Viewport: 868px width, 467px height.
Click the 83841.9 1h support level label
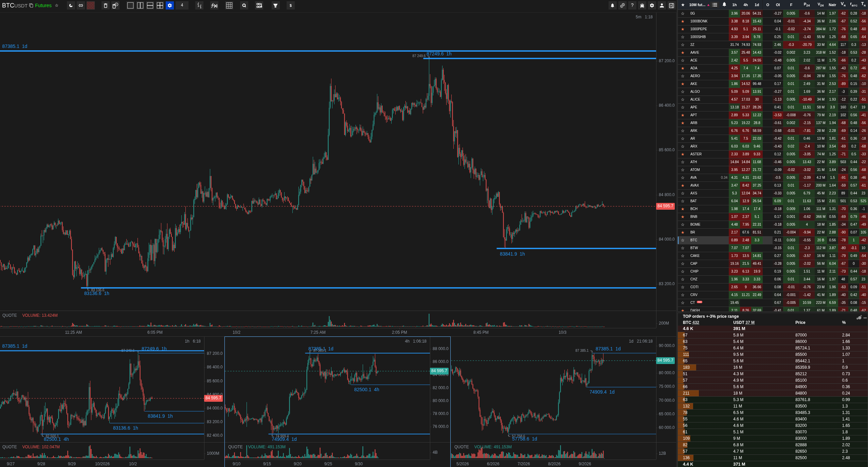pos(512,254)
